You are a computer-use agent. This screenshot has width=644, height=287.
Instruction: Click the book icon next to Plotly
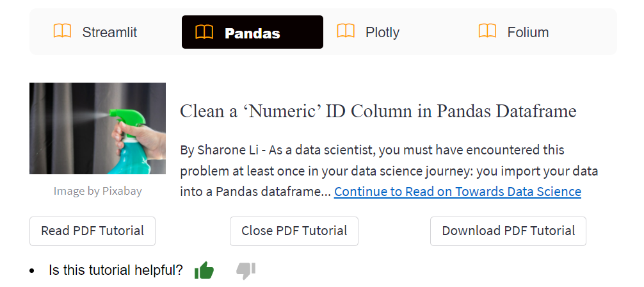[x=346, y=31]
